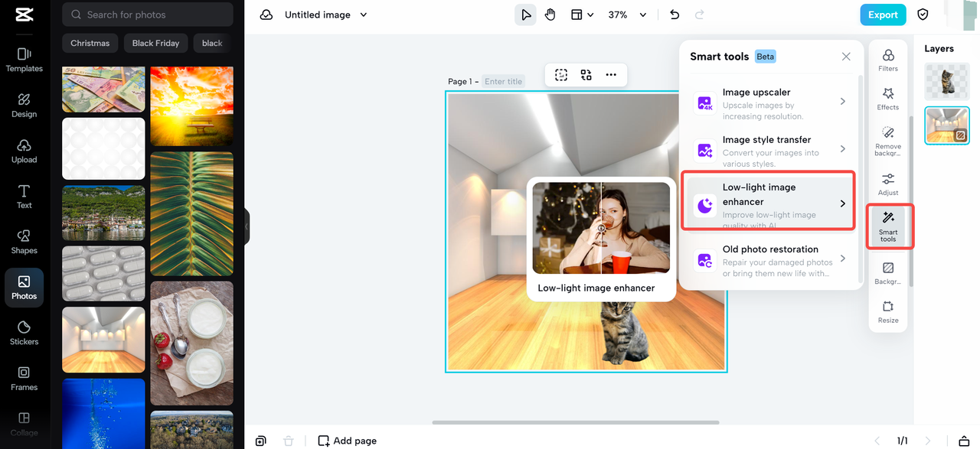Click the cloud save status icon
This screenshot has width=980, height=449.
click(x=266, y=15)
